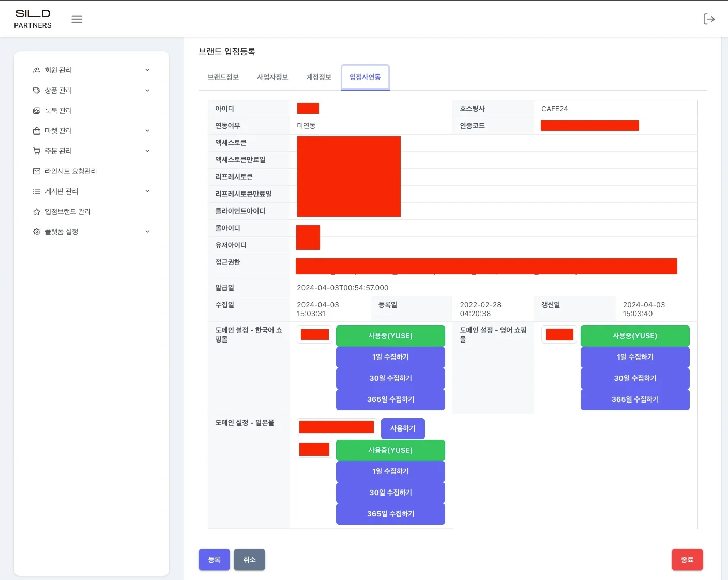Screen dimensions: 728x580
Task: Click the SILD PARTNERS logo
Action: tap(33, 19)
